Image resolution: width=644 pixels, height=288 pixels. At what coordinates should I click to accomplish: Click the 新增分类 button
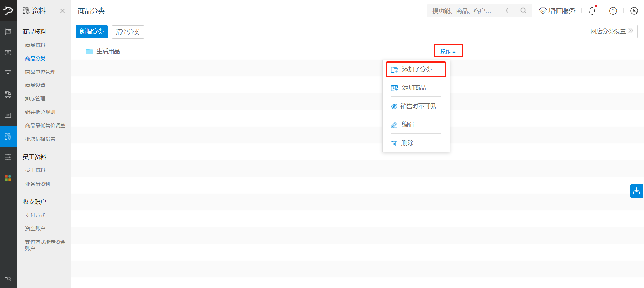click(x=92, y=32)
